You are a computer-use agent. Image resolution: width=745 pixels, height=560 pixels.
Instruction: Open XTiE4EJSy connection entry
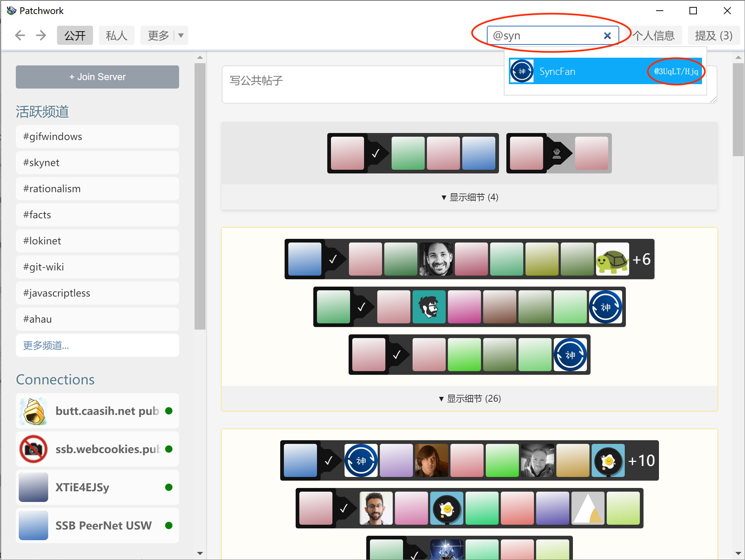(x=97, y=487)
